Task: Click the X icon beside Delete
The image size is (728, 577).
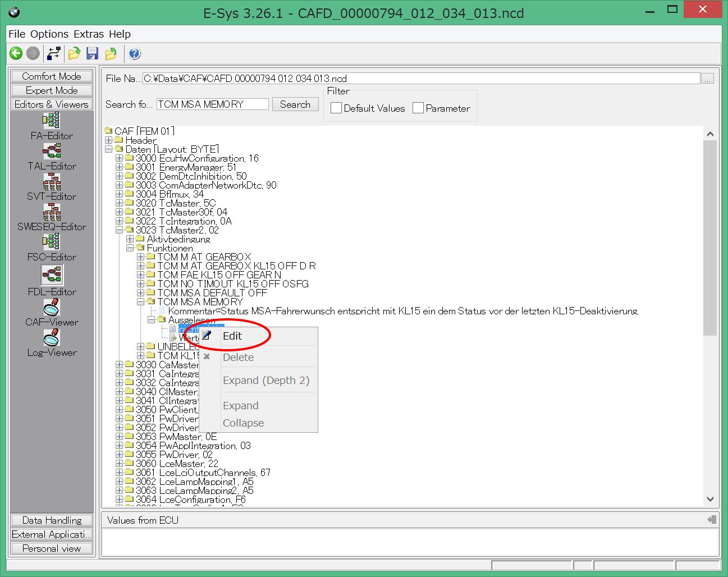Action: [207, 356]
